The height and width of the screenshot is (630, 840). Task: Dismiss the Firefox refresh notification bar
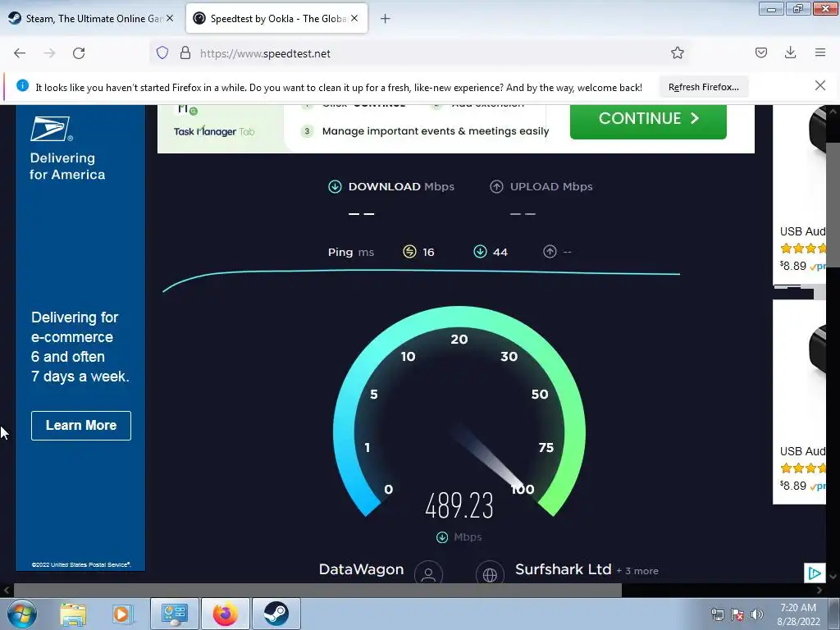click(819, 85)
